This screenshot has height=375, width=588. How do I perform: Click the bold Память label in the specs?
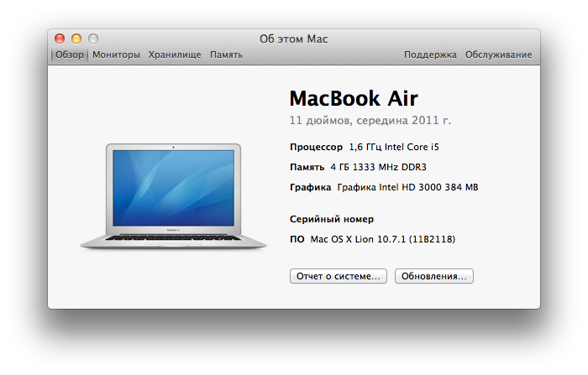tap(307, 167)
